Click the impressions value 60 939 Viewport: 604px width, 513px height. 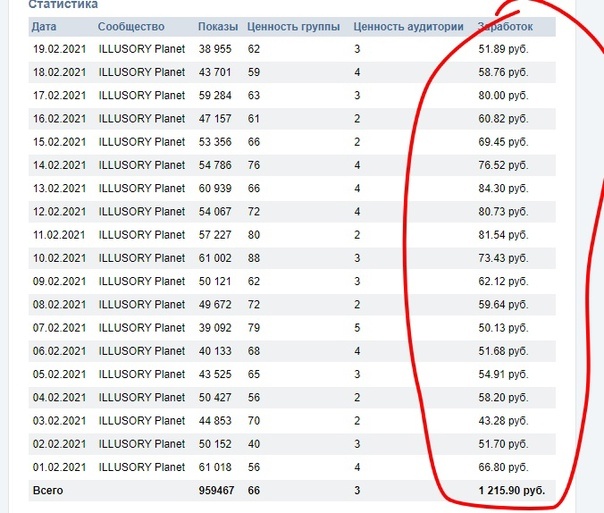215,188
